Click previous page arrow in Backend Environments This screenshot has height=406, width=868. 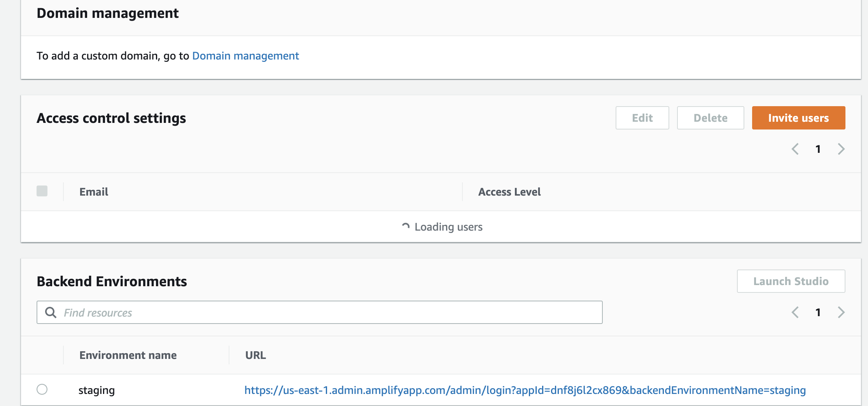pyautogui.click(x=795, y=312)
